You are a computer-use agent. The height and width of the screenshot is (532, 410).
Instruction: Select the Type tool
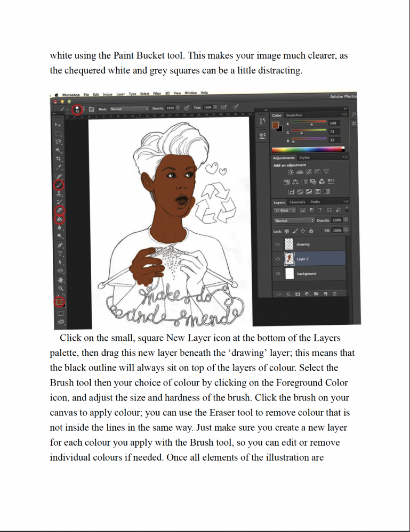pyautogui.click(x=60, y=253)
